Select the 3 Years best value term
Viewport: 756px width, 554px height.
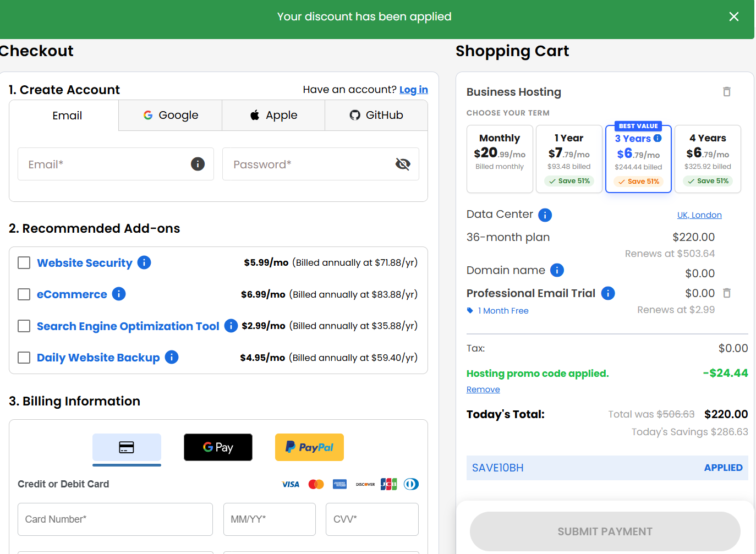(638, 159)
